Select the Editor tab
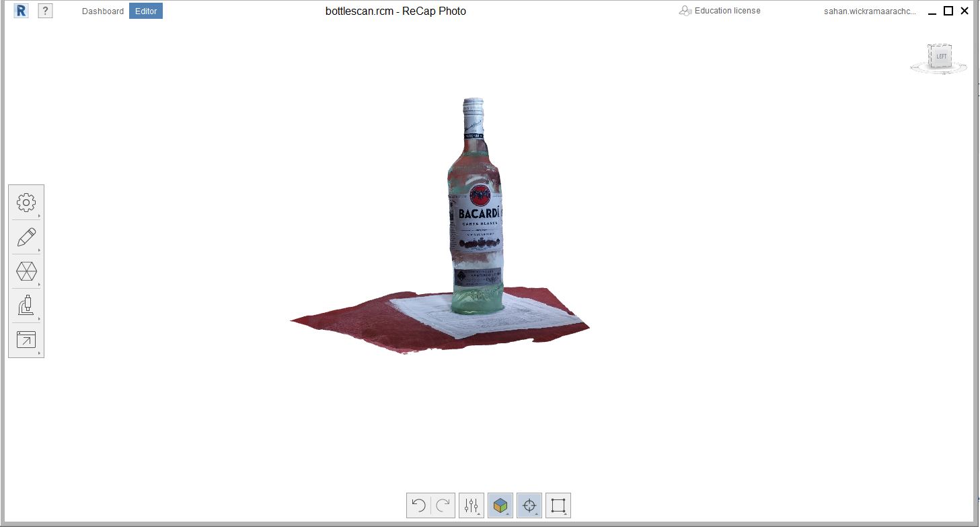Image resolution: width=980 pixels, height=527 pixels. (146, 11)
